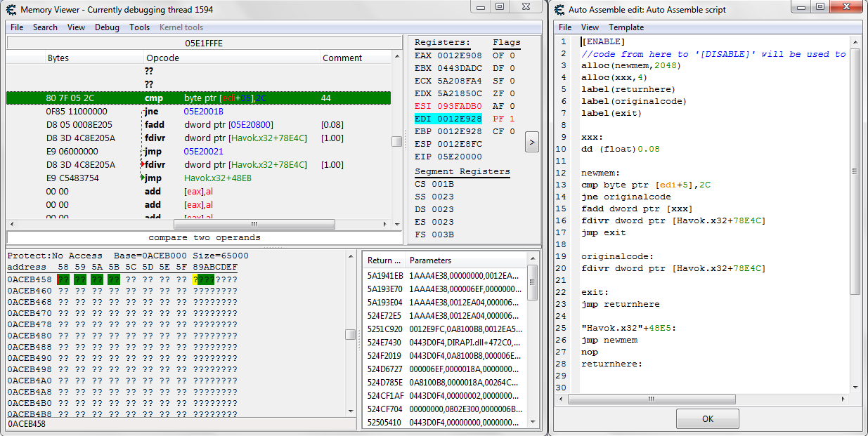
Task: Open the Search menu in Memory Viewer
Action: [45, 27]
